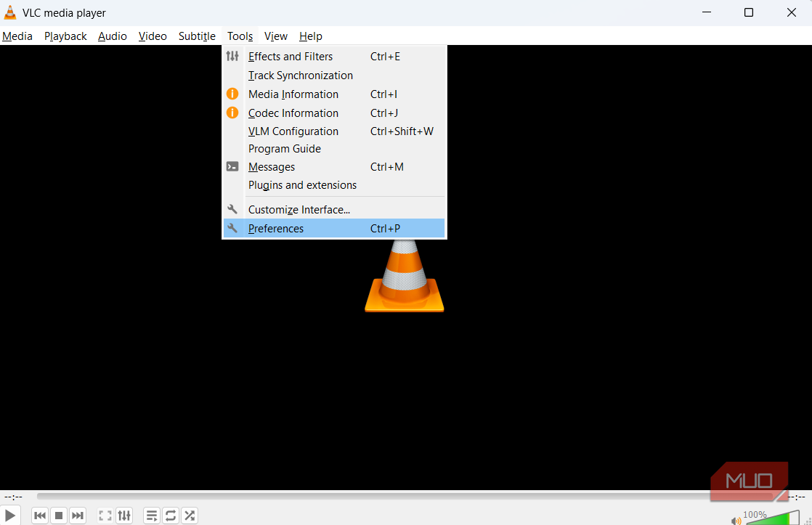Toggle loop repeat mode
The width and height of the screenshot is (812, 525).
[x=171, y=515]
